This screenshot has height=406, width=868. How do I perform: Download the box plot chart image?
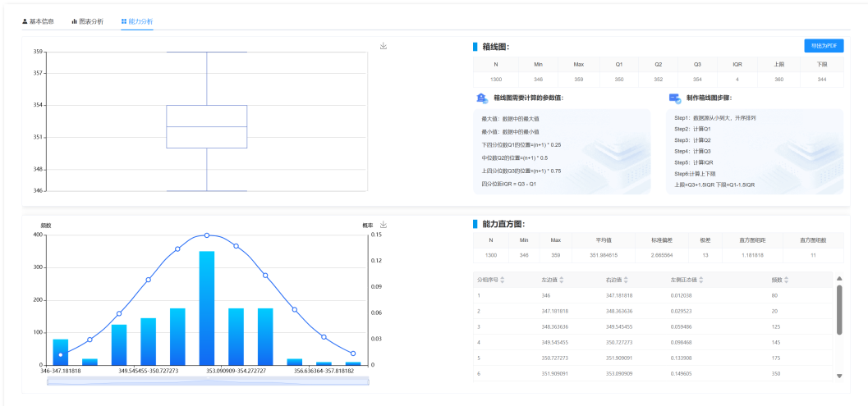(383, 46)
